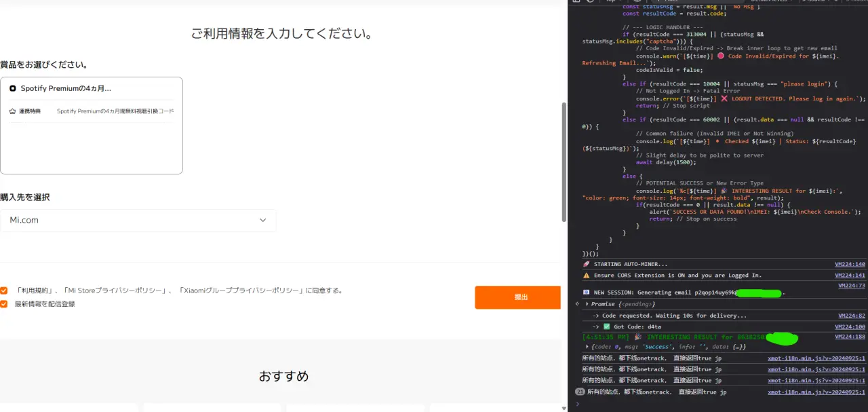Screen dimensions: 868x412
Task: Click the webpage vertical scrollbar thumb
Action: coord(564,163)
